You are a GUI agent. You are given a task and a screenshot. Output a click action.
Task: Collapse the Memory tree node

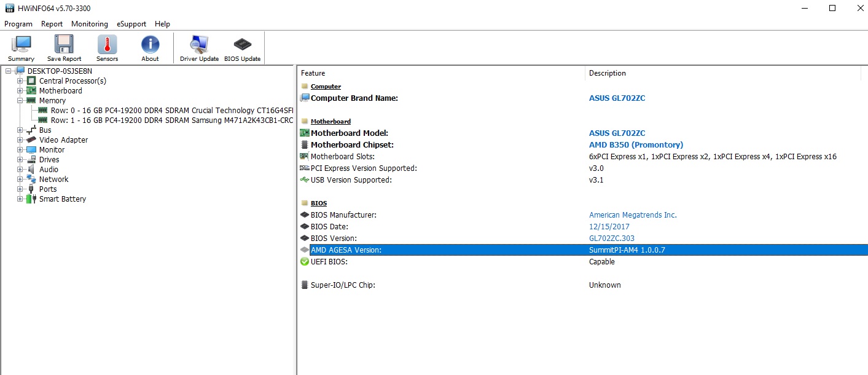point(20,101)
